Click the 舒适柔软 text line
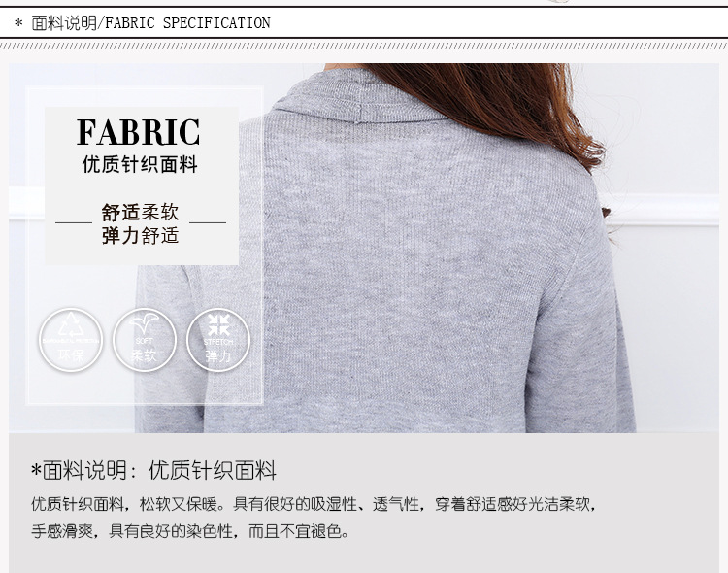 click(x=140, y=212)
